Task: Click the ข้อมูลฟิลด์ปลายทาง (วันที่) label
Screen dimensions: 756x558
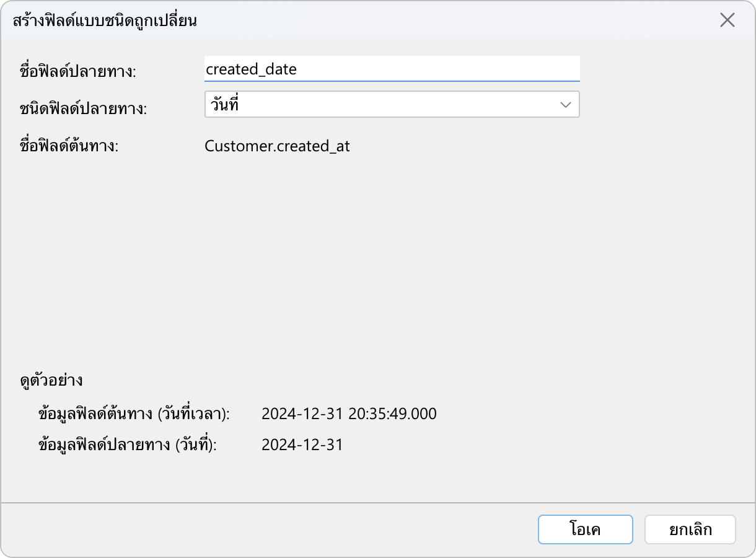Action: (128, 445)
